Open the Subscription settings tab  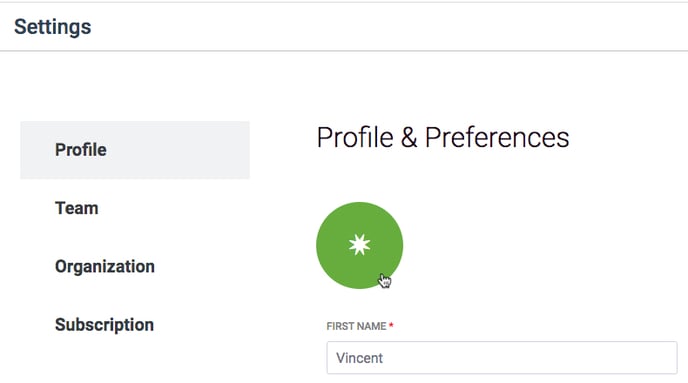coord(104,325)
